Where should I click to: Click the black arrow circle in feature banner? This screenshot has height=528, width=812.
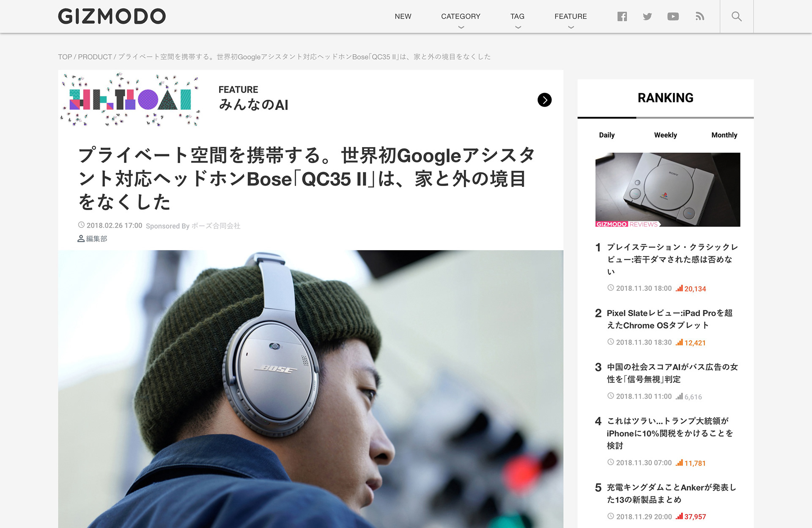[544, 100]
